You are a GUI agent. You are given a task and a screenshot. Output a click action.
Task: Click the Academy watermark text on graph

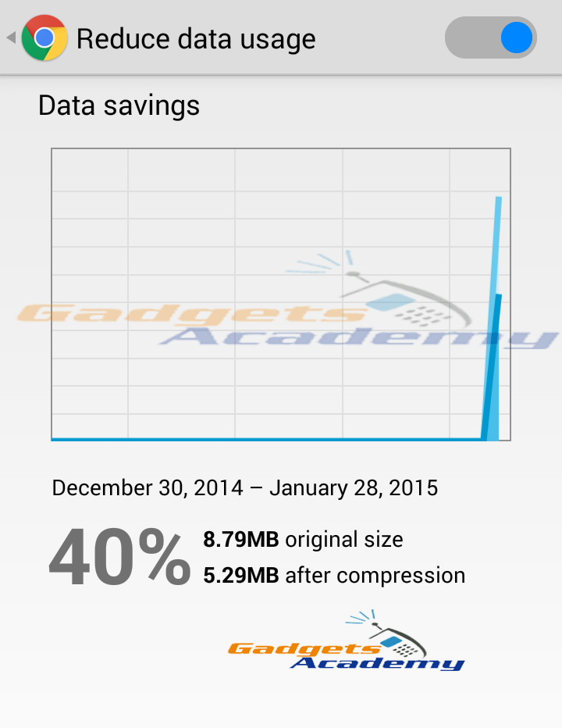pos(358,337)
